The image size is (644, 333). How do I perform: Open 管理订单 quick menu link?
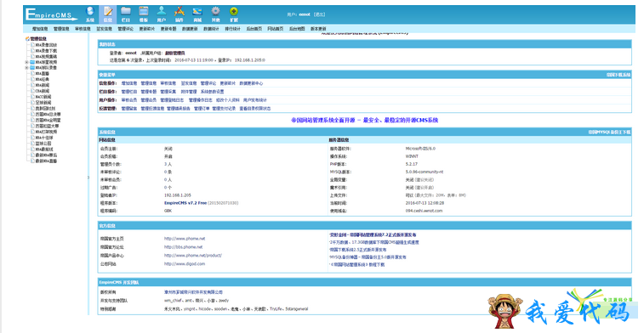point(202,109)
